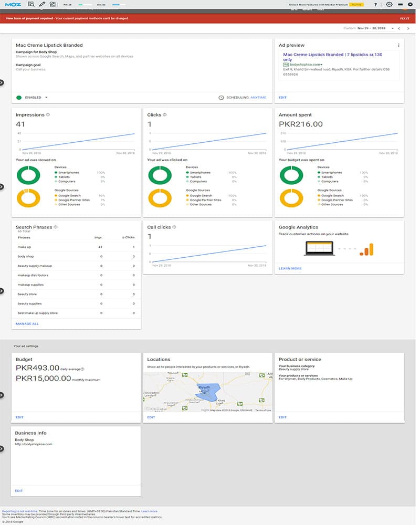Click Terms of Use on the map
The width and height of the screenshot is (420, 525).
pos(263,410)
